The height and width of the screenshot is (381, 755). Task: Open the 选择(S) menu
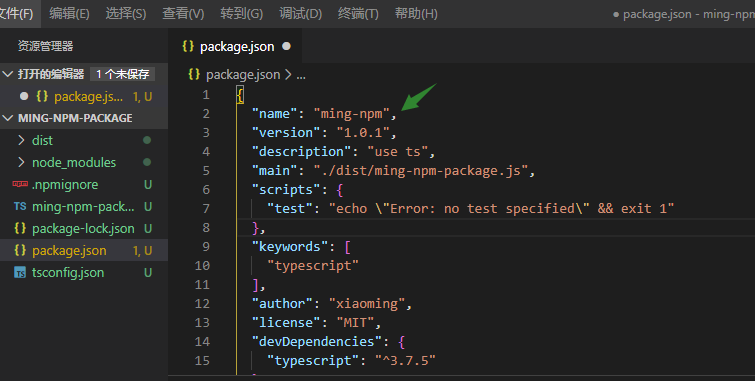[126, 13]
